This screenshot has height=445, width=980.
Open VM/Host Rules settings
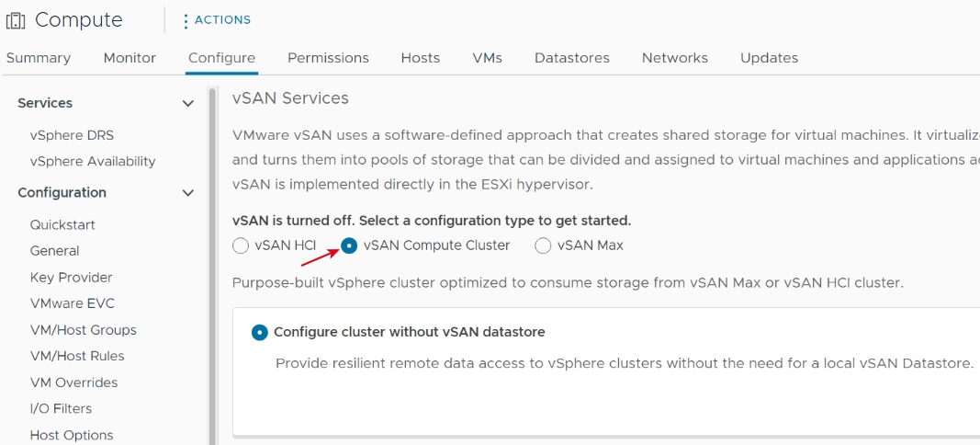77,356
